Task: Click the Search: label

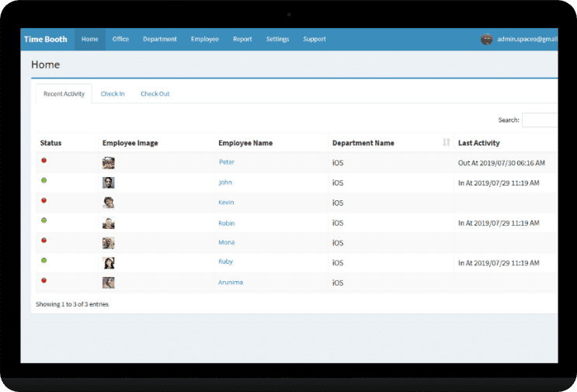Action: [x=509, y=120]
